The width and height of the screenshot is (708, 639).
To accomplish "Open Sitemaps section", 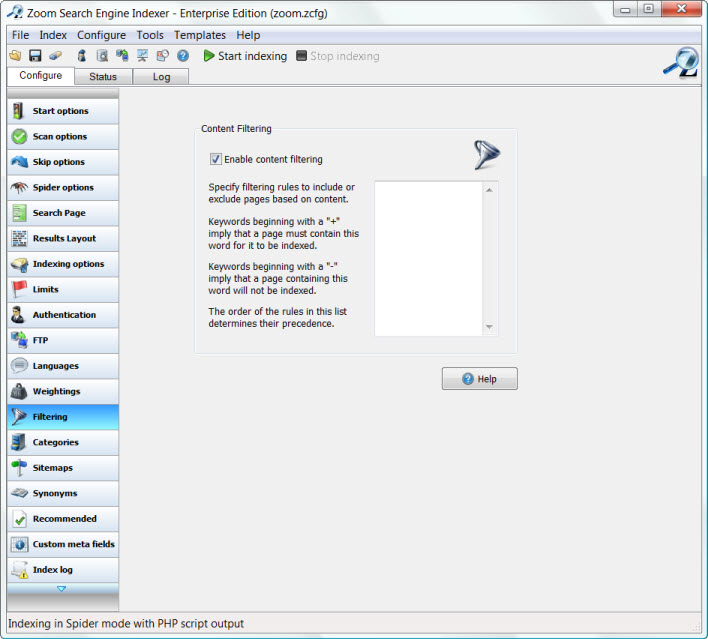I will 63,468.
